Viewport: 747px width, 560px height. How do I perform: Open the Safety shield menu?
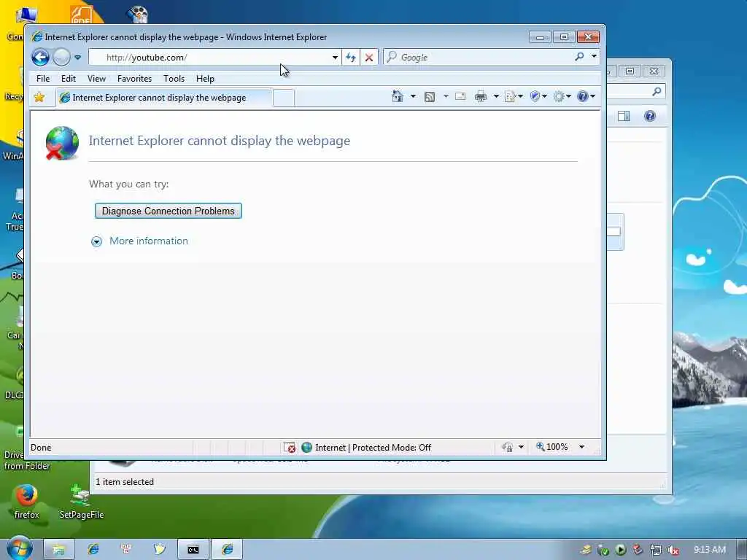coord(538,97)
